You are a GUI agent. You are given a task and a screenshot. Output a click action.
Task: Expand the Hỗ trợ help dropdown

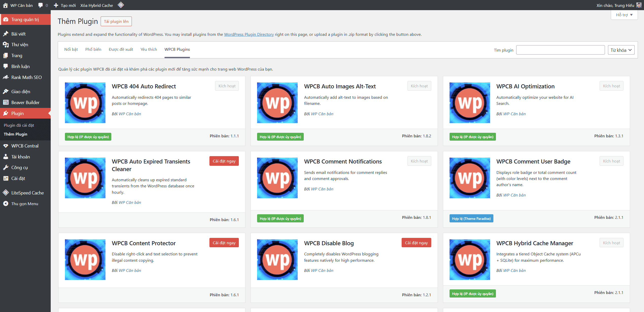pyautogui.click(x=624, y=15)
